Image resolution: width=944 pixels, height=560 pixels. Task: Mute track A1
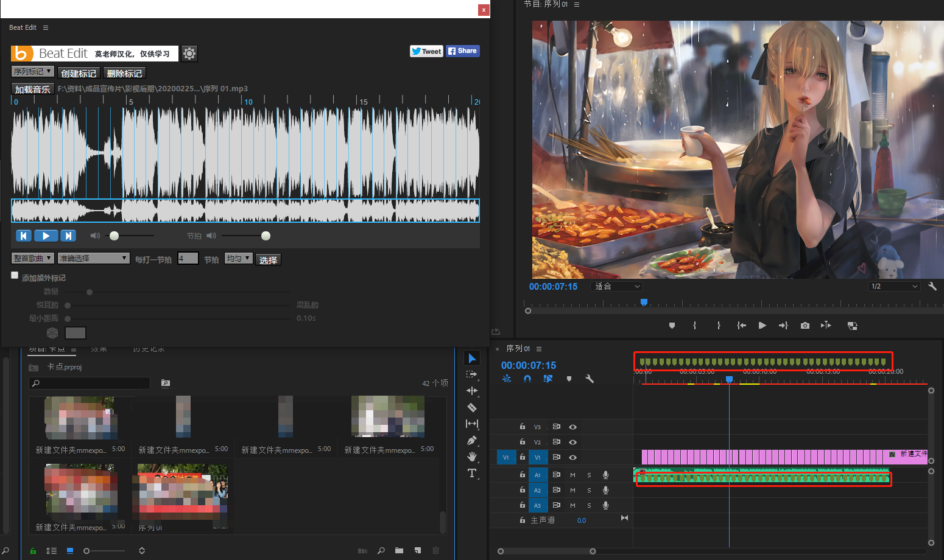tap(572, 475)
